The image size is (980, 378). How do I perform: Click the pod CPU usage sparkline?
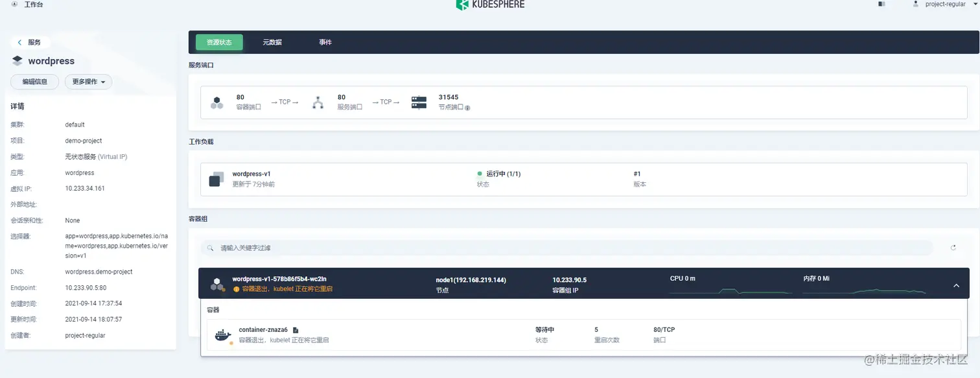click(731, 291)
